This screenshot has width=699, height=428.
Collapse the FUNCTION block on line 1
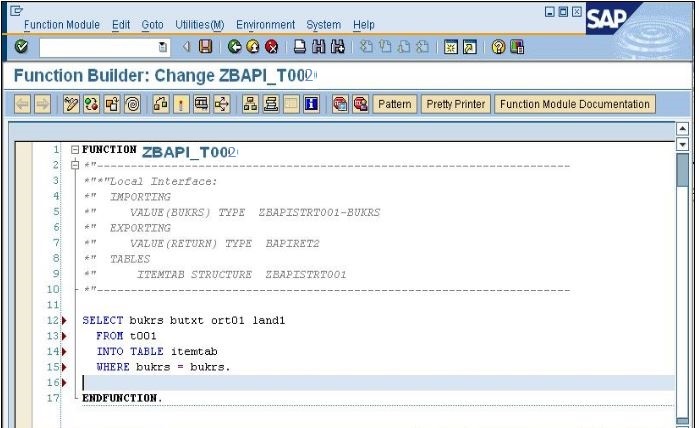75,149
